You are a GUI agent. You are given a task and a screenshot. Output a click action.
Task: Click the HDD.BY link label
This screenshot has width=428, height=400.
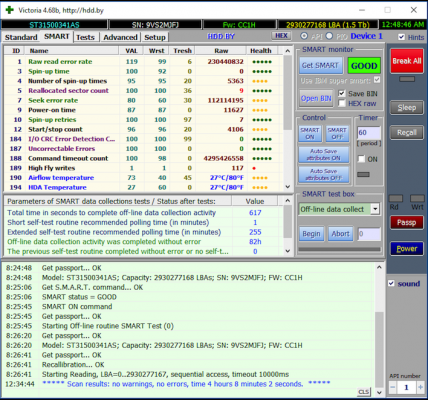tap(221, 36)
